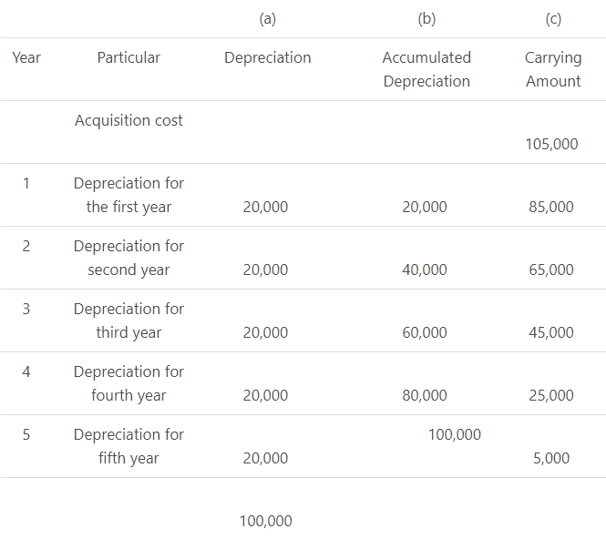
Task: Select the Year column header
Action: tap(26, 57)
